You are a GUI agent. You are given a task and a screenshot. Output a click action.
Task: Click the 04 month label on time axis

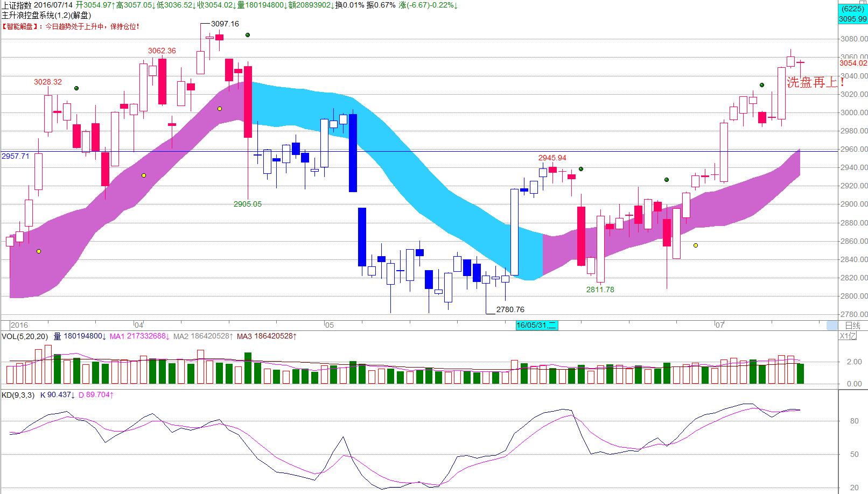point(139,325)
